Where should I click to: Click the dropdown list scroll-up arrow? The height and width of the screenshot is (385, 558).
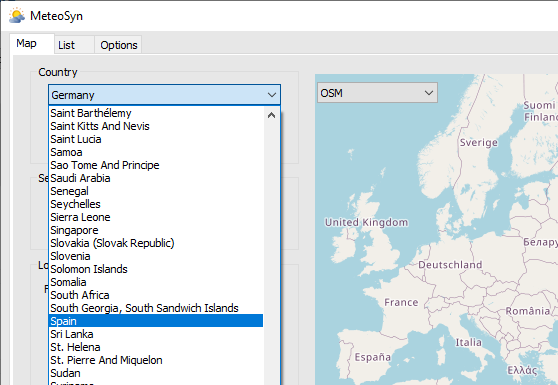tap(272, 115)
